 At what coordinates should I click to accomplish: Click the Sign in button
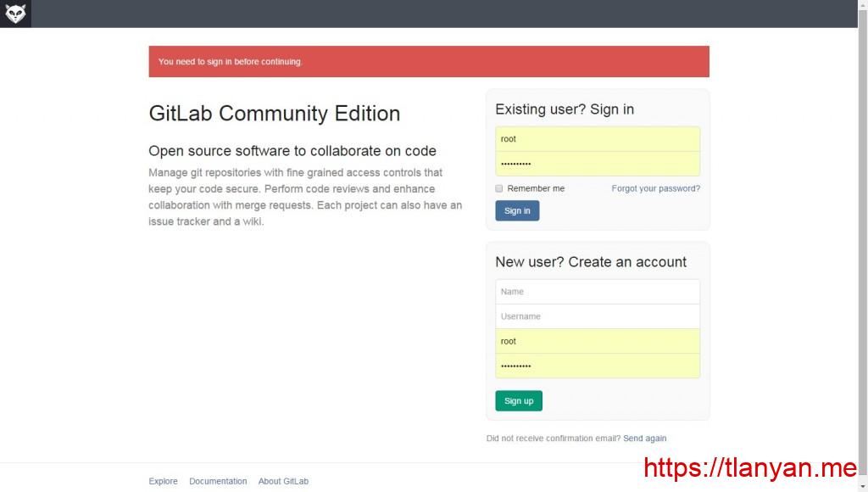click(x=517, y=210)
